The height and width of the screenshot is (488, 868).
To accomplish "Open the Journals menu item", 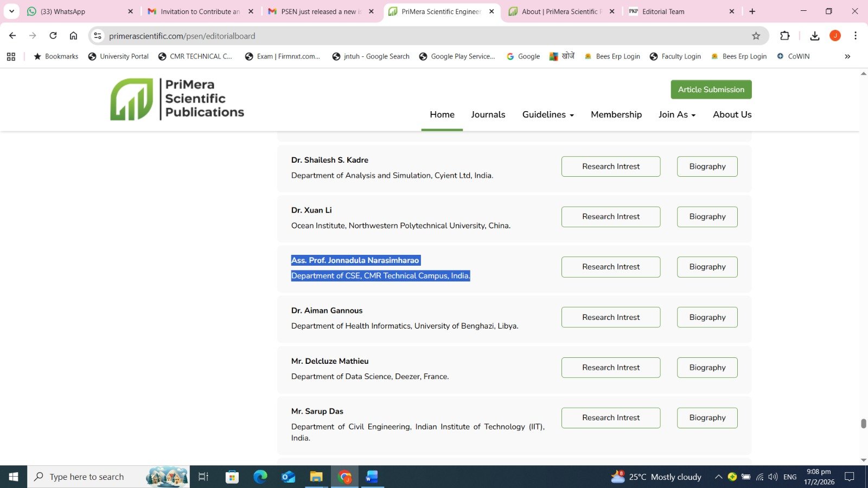I will tap(488, 114).
